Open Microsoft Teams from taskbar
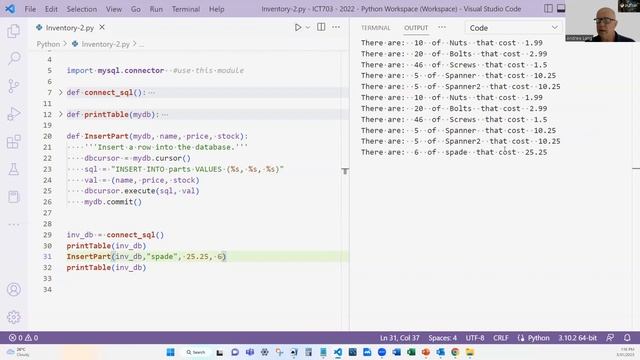 [x=250, y=352]
